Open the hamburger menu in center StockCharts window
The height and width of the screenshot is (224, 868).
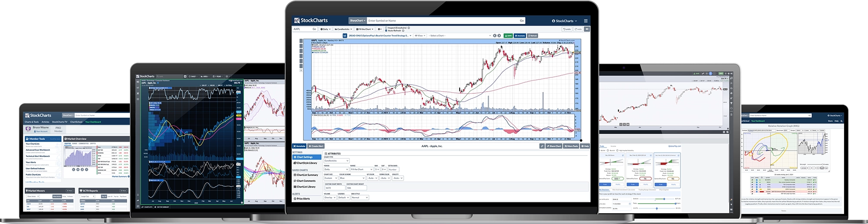coord(585,21)
